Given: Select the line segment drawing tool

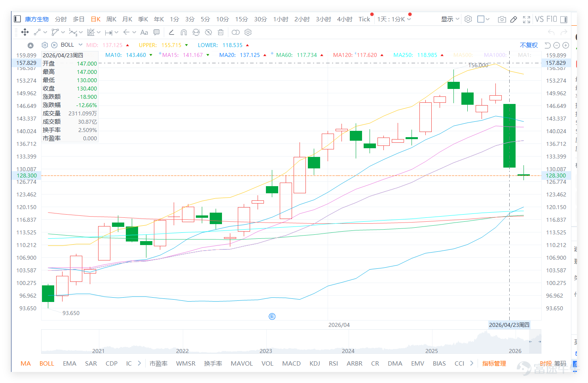Looking at the screenshot, I should coord(37,32).
